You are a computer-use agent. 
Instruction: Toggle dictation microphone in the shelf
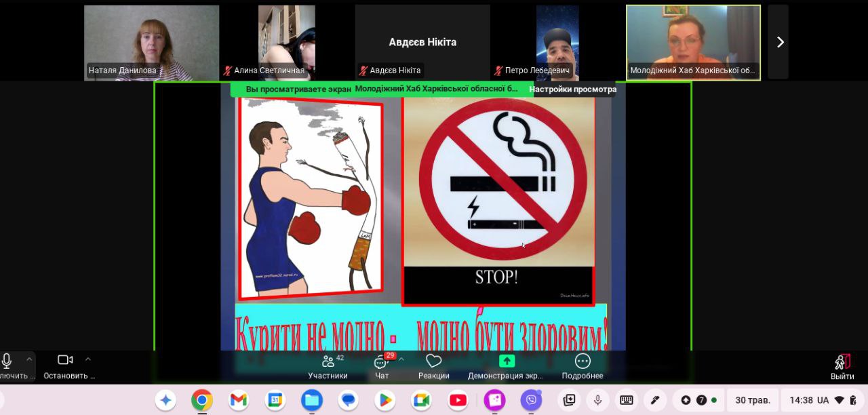coord(598,400)
